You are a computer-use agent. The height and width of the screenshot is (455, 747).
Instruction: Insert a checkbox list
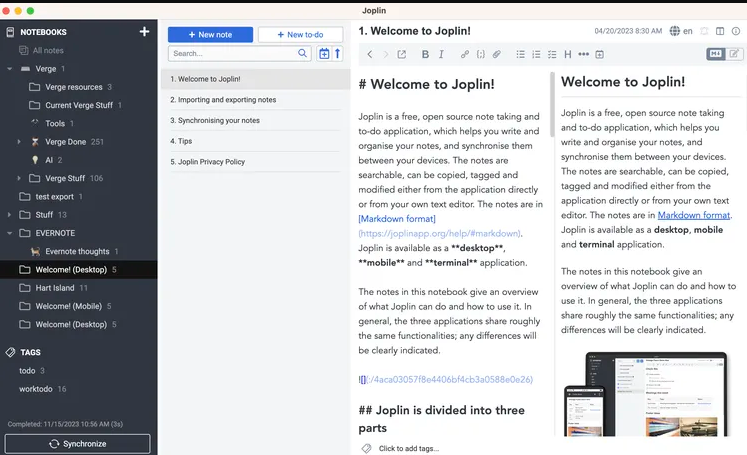552,54
